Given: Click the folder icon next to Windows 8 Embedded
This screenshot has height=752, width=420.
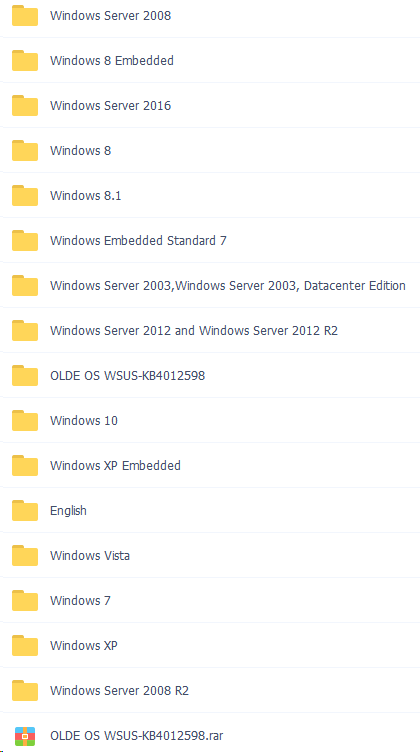Looking at the screenshot, I should (25, 61).
